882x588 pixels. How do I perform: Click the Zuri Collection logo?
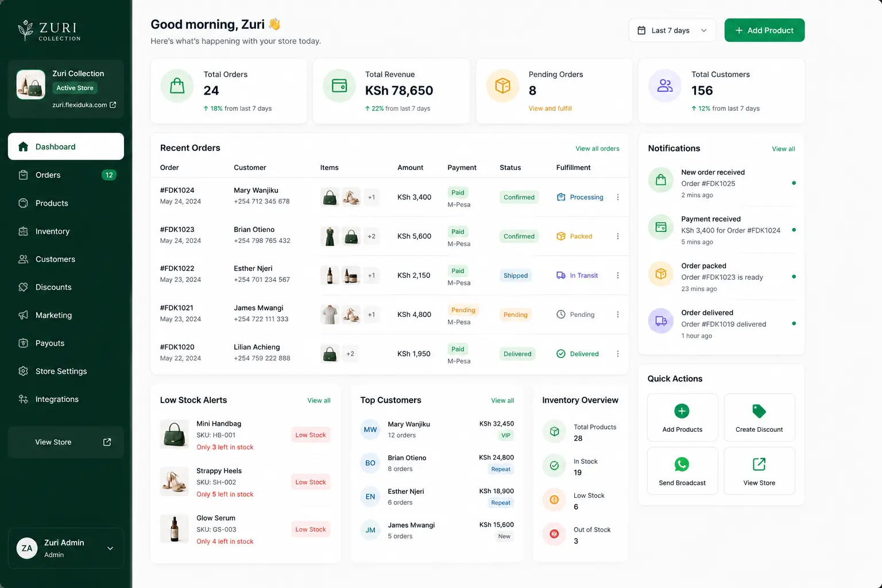pos(49,30)
